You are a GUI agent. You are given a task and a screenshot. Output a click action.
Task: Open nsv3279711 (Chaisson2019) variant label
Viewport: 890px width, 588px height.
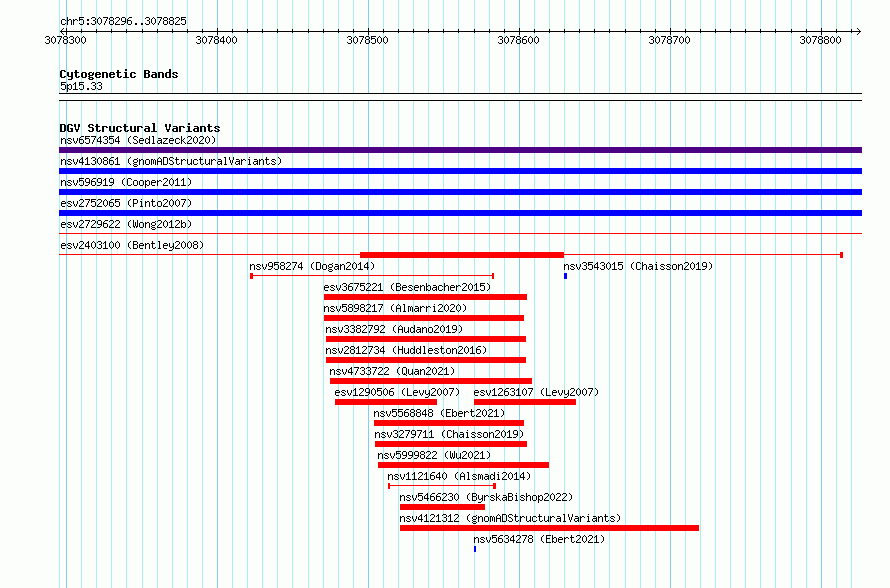(x=450, y=434)
